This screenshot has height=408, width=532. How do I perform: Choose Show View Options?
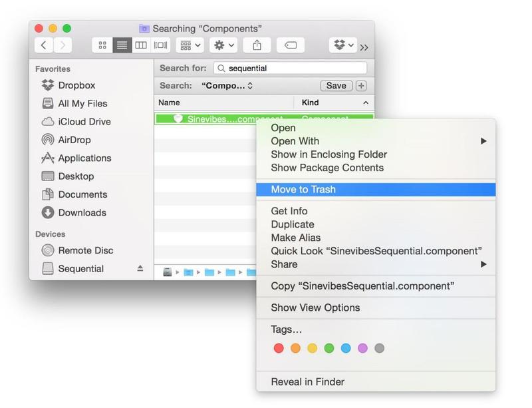coord(376,307)
